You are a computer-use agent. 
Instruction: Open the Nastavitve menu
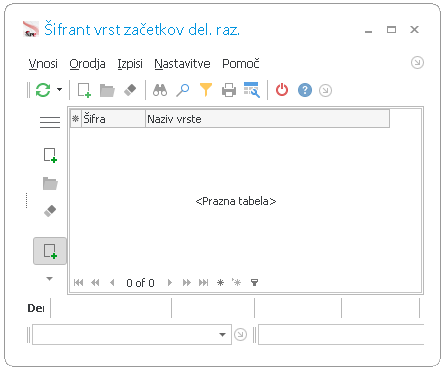(x=182, y=63)
